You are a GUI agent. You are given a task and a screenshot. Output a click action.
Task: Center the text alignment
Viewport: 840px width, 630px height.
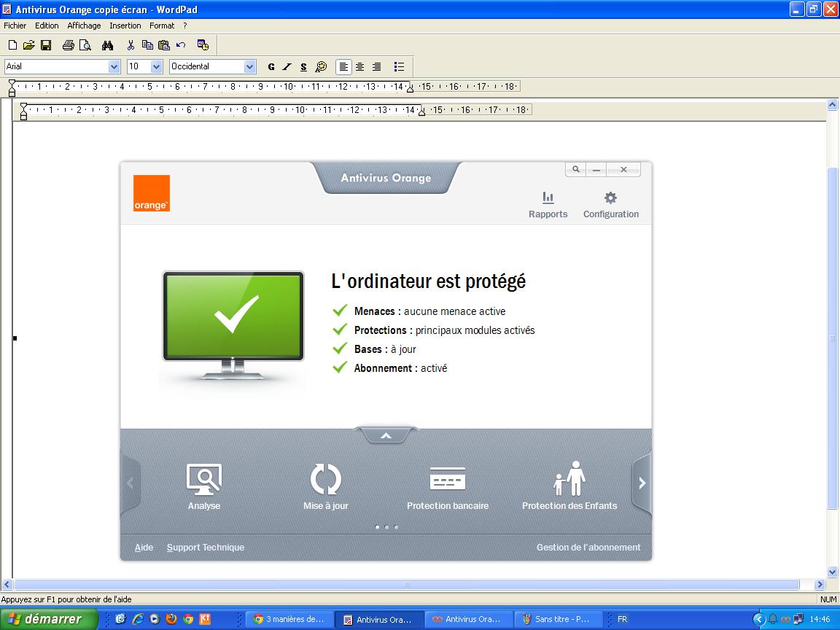360,67
